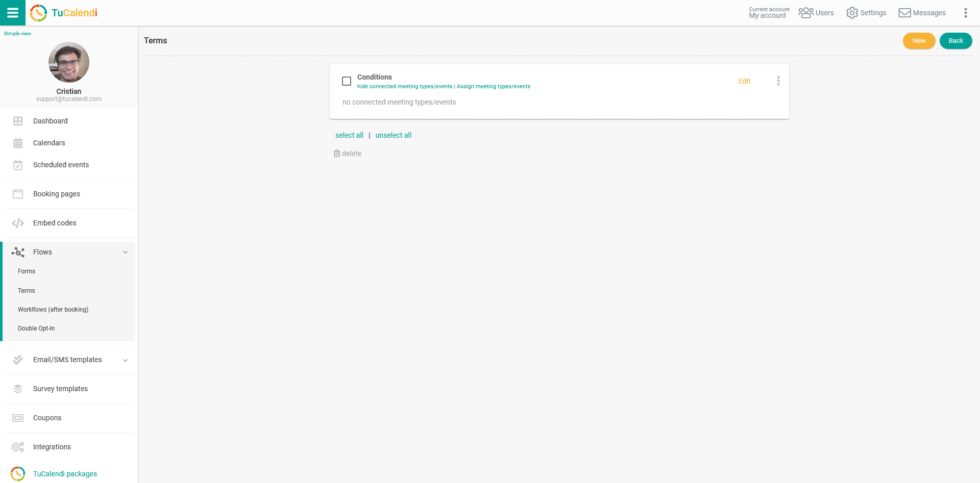The height and width of the screenshot is (483, 980).
Task: Open the Forms submenu item
Action: [x=27, y=271]
